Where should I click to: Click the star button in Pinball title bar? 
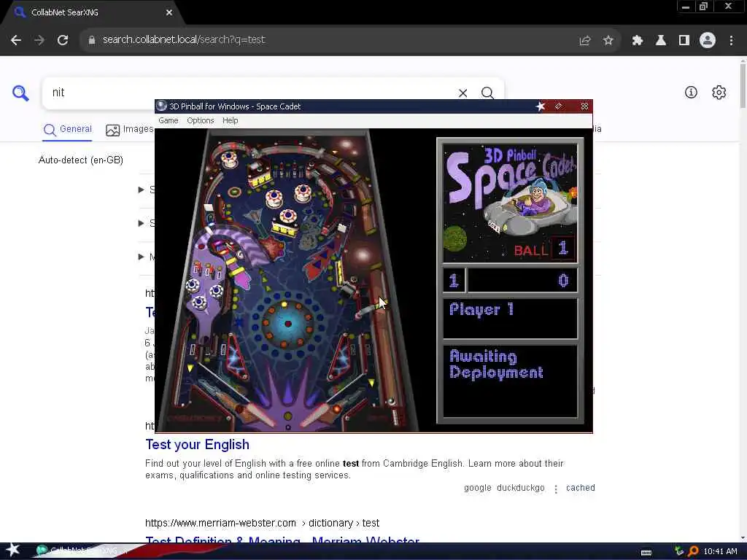coord(541,106)
